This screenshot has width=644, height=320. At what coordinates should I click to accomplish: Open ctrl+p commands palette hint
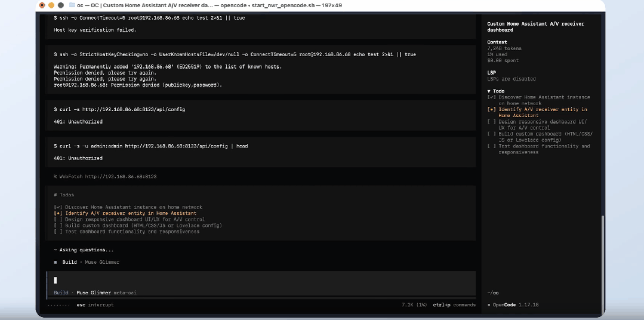pos(454,305)
